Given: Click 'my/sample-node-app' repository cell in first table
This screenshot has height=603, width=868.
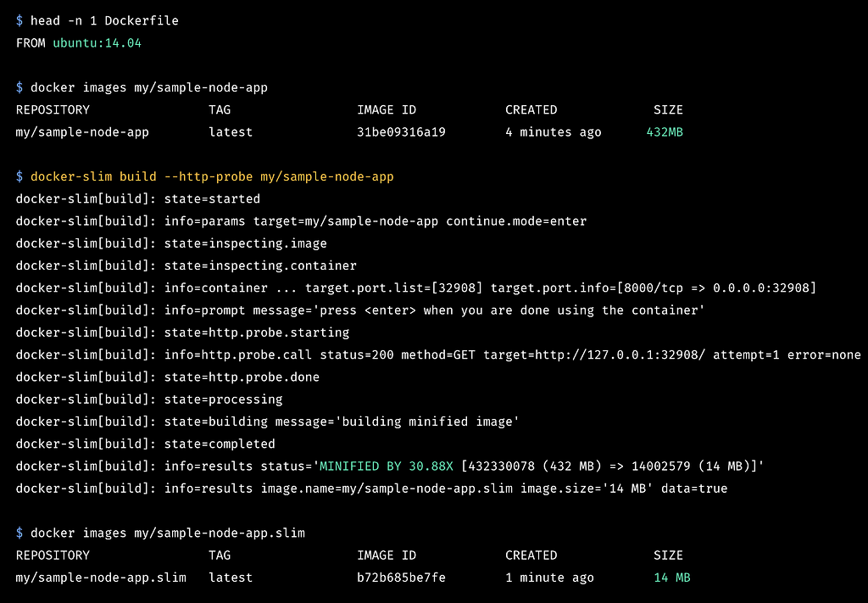Looking at the screenshot, I should 82,132.
